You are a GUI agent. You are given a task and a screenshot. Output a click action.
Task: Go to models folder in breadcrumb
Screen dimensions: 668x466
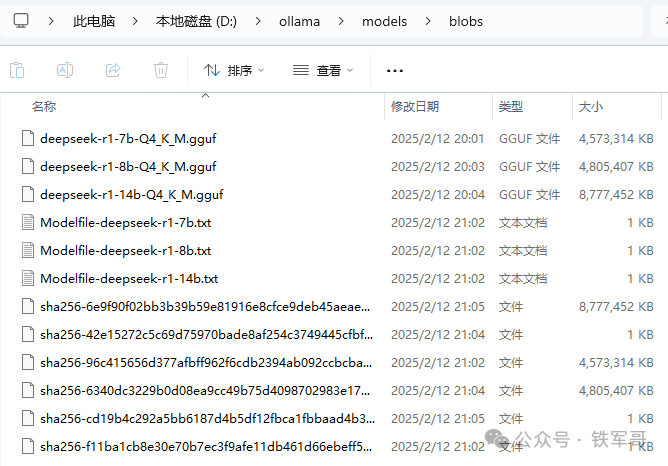[x=384, y=21]
